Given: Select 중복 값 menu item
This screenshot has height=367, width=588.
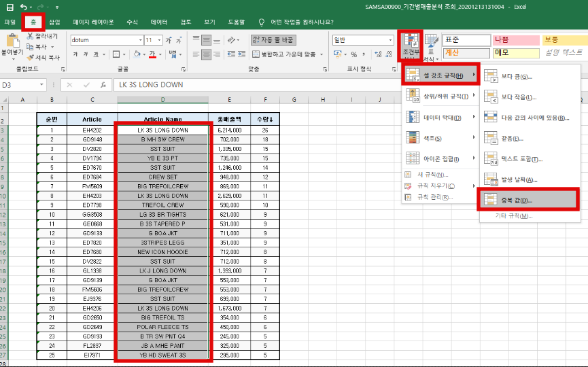Looking at the screenshot, I should [528, 200].
